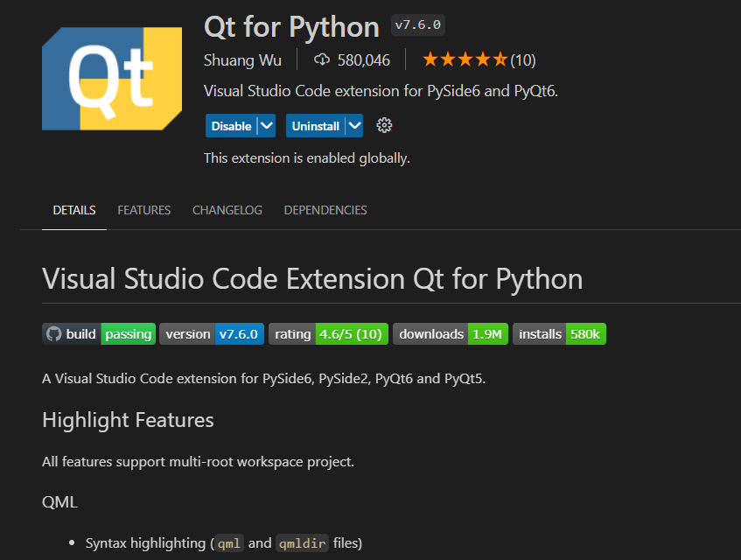Click the green 'passing' build badge

click(x=128, y=333)
